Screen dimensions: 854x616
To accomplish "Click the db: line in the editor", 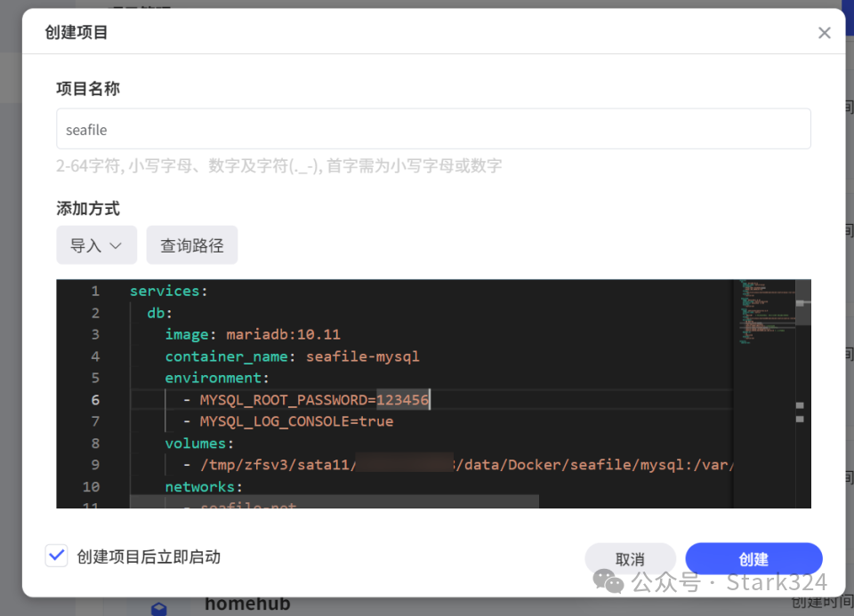I will (x=159, y=313).
